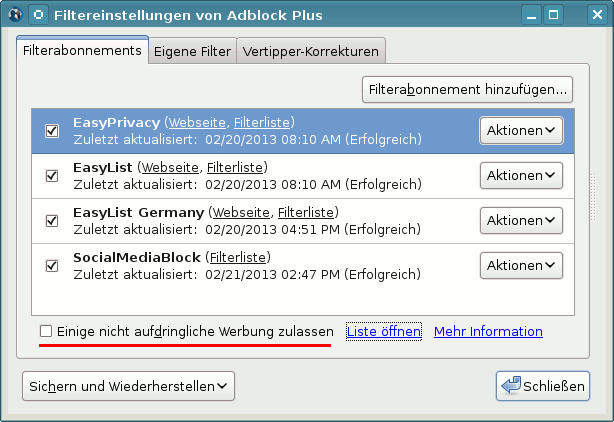Viewport: 614px width, 422px height.
Task: Enable Einige nicht aufdringliche Werbung zulassen
Action: pyautogui.click(x=46, y=331)
